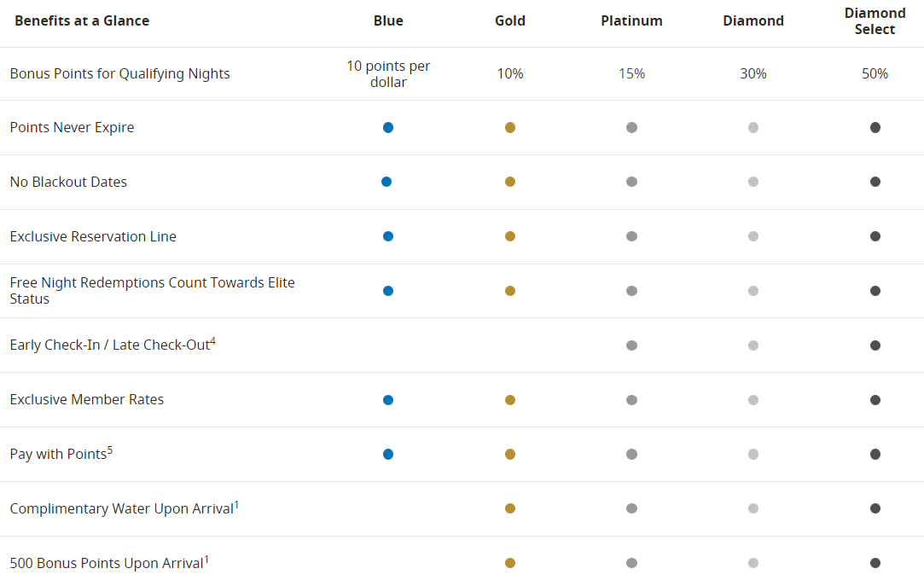Select the Diamond Select column header
Viewport: 924px width, 586px height.
click(875, 21)
